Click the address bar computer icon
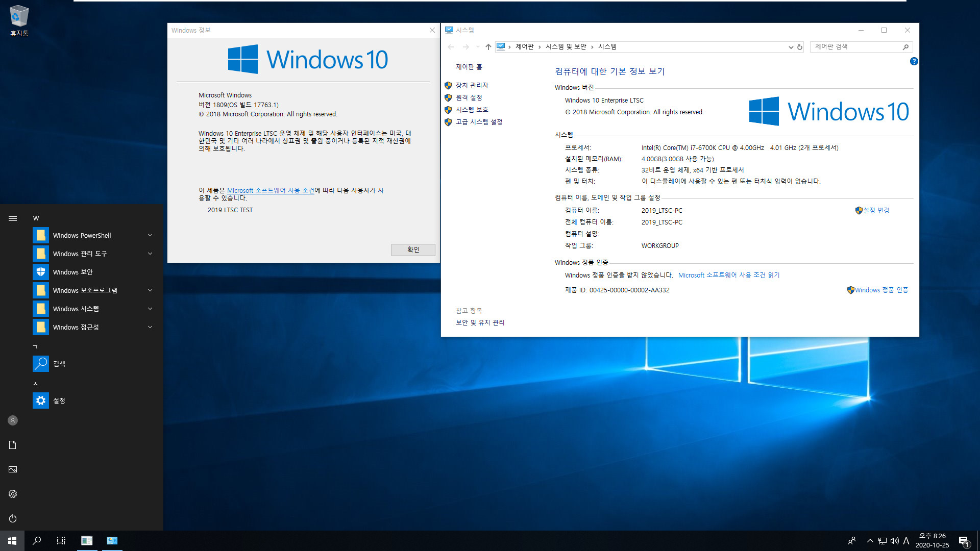The image size is (980, 551). point(501,47)
